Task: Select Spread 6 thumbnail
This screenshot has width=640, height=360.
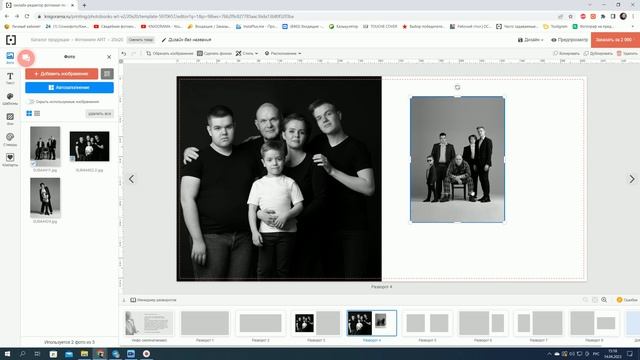Action: click(483, 323)
